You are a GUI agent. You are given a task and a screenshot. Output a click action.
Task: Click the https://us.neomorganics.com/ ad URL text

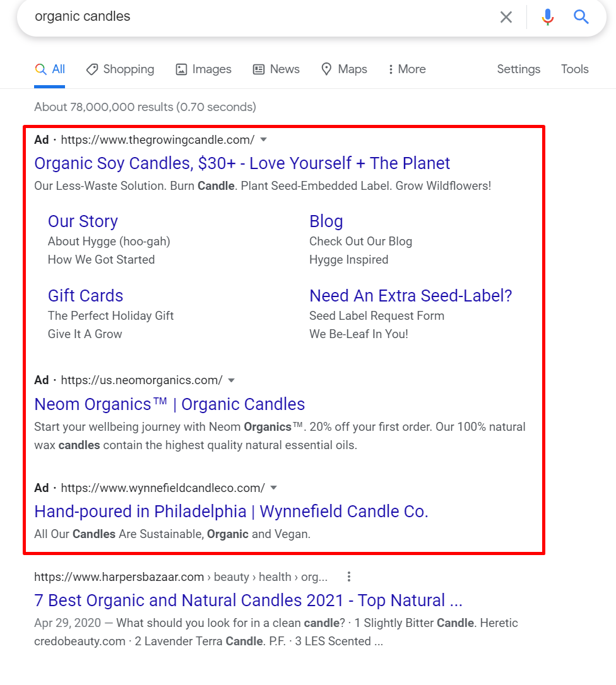coord(141,380)
